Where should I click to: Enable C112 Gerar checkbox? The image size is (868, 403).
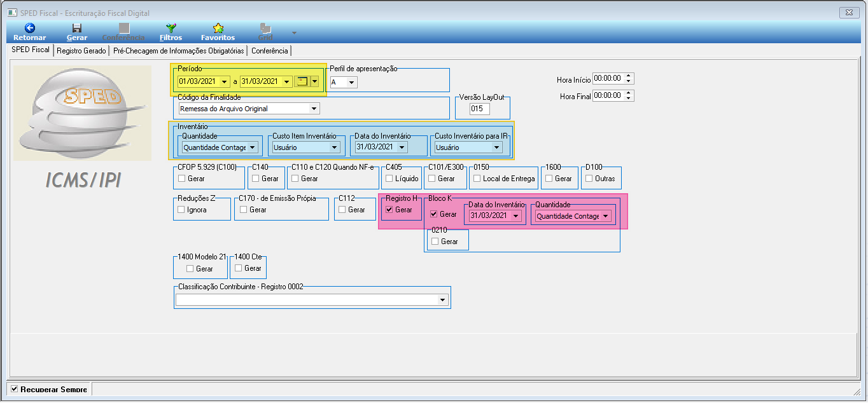(x=342, y=209)
